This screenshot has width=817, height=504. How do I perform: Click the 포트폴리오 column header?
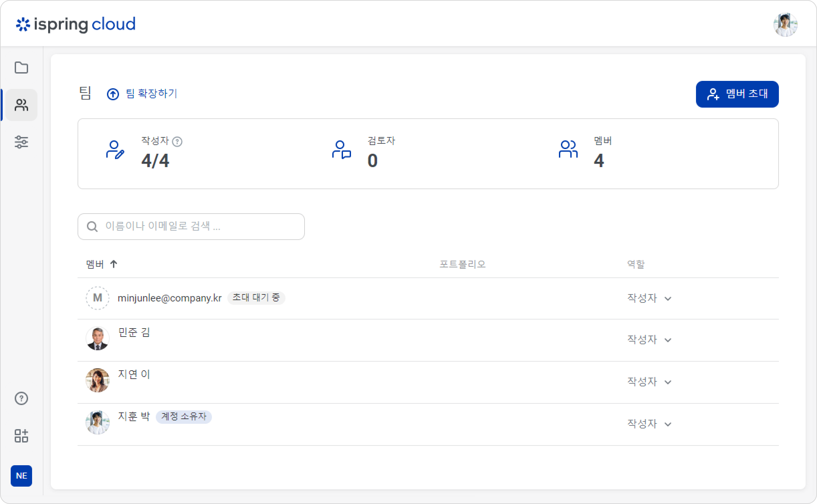pos(462,264)
